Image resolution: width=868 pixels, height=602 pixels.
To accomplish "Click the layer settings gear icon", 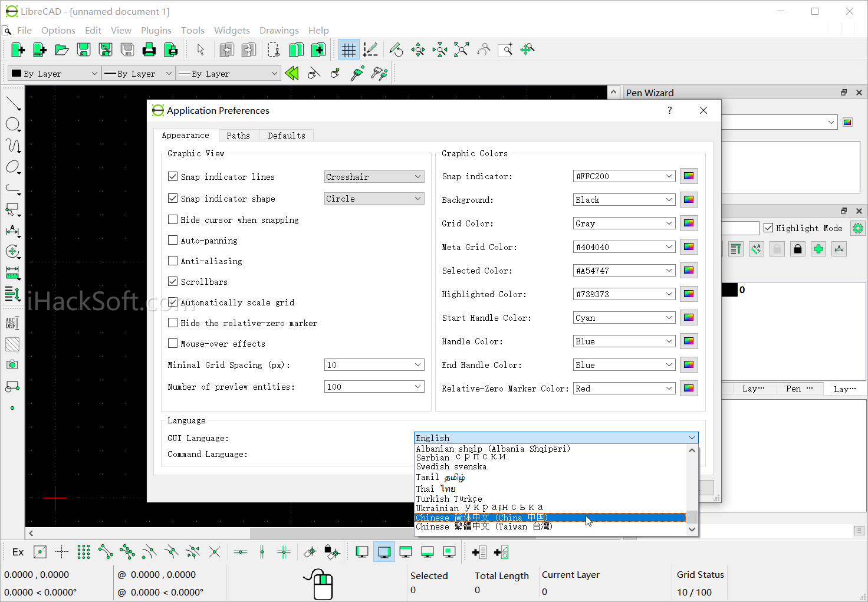I will click(x=858, y=228).
